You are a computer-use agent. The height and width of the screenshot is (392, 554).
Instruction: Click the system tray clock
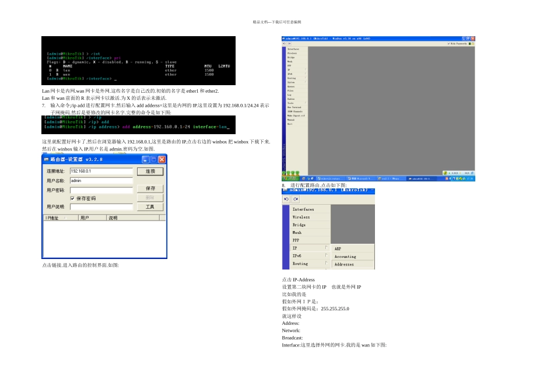click(x=470, y=178)
